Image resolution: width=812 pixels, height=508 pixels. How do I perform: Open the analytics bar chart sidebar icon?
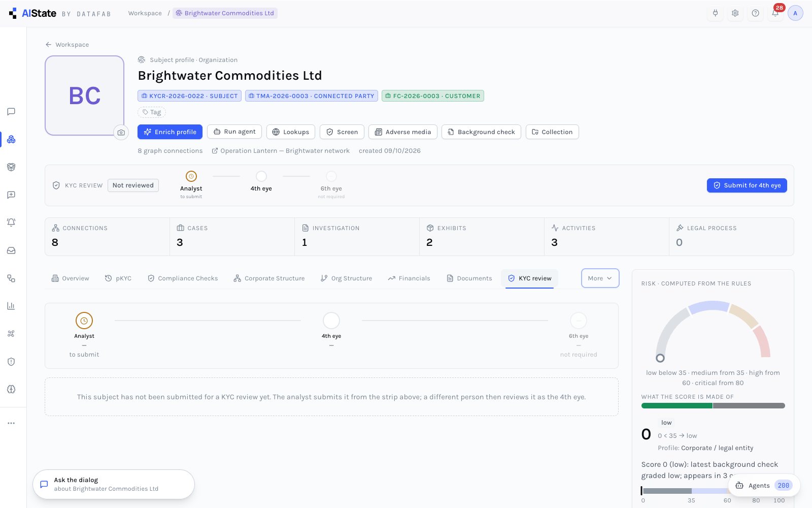(x=11, y=306)
